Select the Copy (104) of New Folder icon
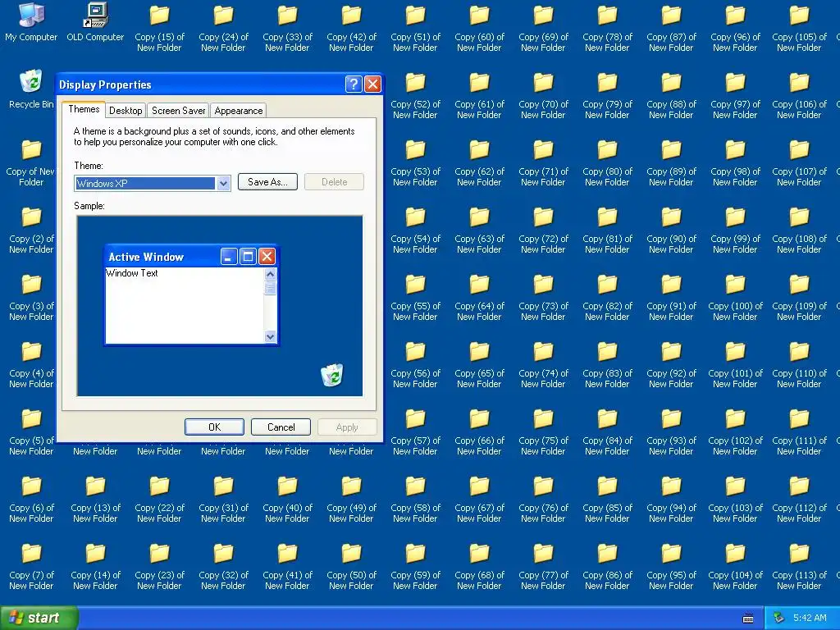The width and height of the screenshot is (840, 630). click(735, 566)
